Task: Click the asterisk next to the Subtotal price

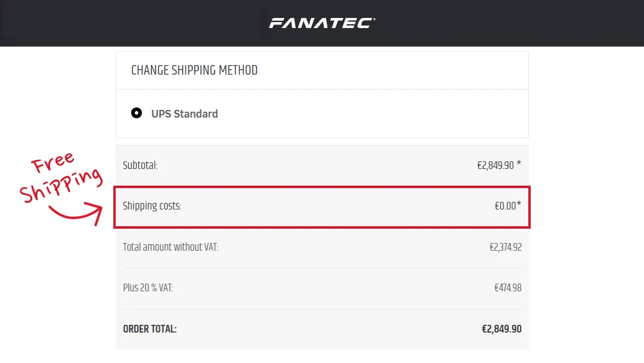Action: [519, 162]
